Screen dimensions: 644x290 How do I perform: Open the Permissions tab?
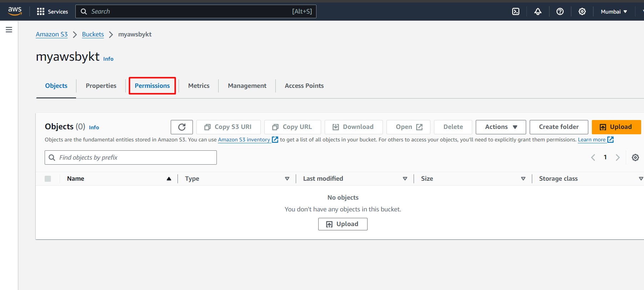pos(152,86)
